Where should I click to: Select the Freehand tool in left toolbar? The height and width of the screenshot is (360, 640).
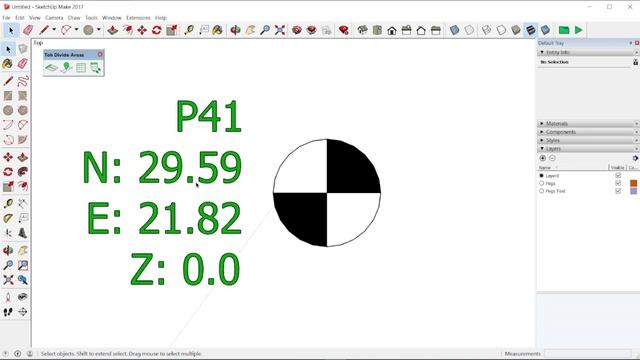click(x=23, y=81)
